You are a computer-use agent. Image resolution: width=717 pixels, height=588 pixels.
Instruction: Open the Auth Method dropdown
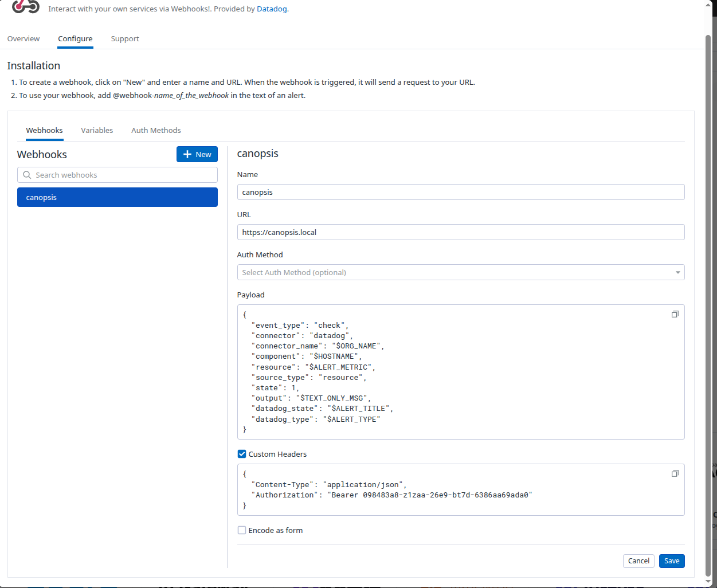[461, 272]
